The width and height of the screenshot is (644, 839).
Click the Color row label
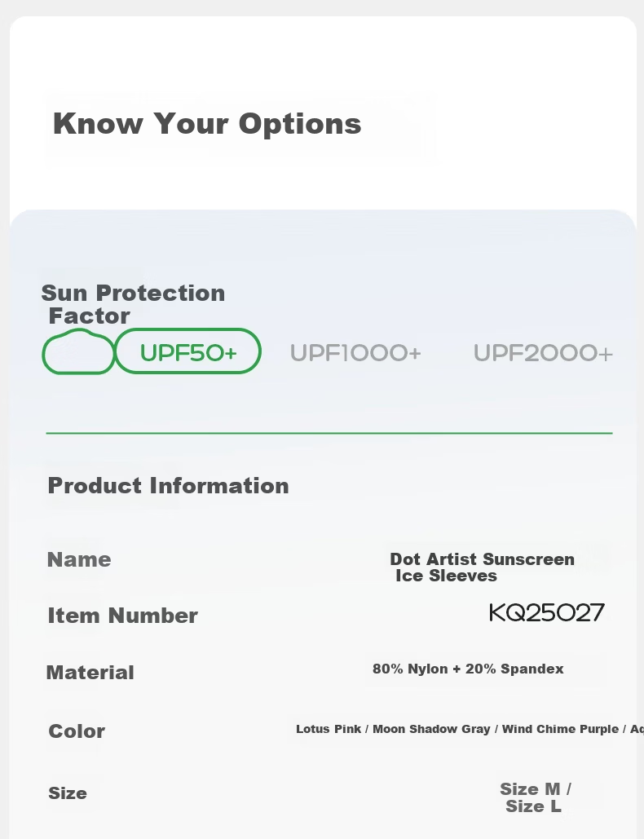77,731
